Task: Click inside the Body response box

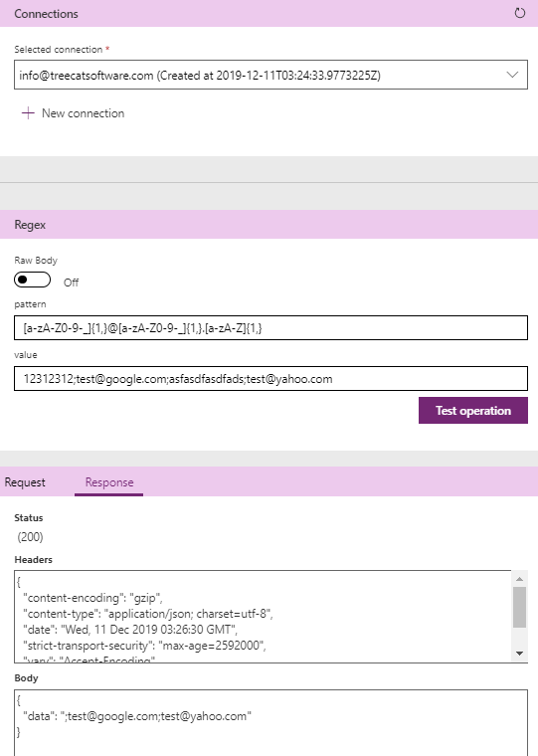Action: (x=270, y=723)
